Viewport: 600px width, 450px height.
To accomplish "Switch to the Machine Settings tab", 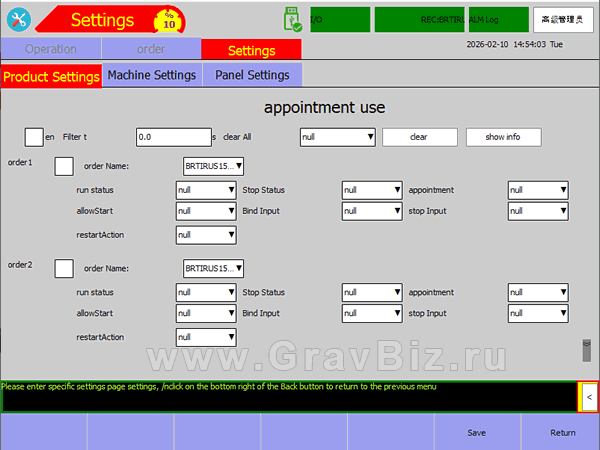I will coord(152,75).
